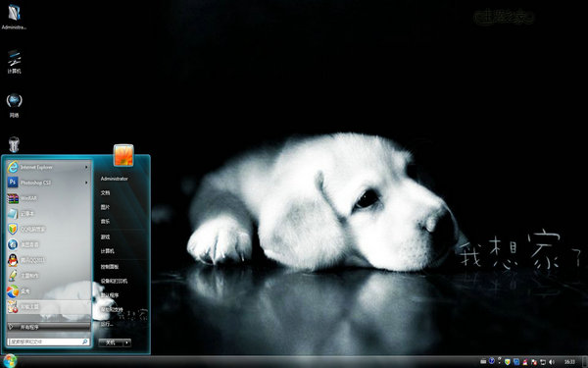Expand Internet Explorer jump list arrow
This screenshot has height=368, width=588.
click(86, 167)
